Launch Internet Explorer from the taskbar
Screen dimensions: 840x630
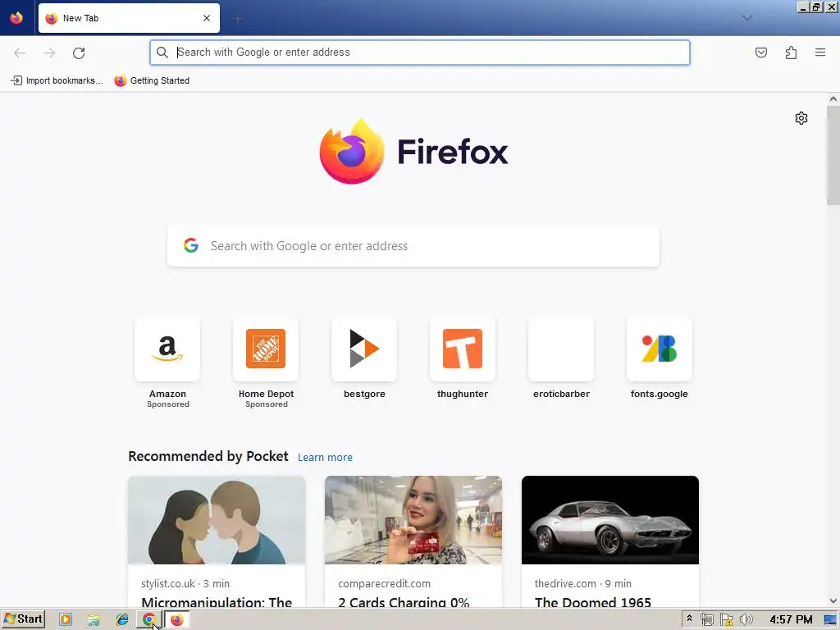point(122,620)
